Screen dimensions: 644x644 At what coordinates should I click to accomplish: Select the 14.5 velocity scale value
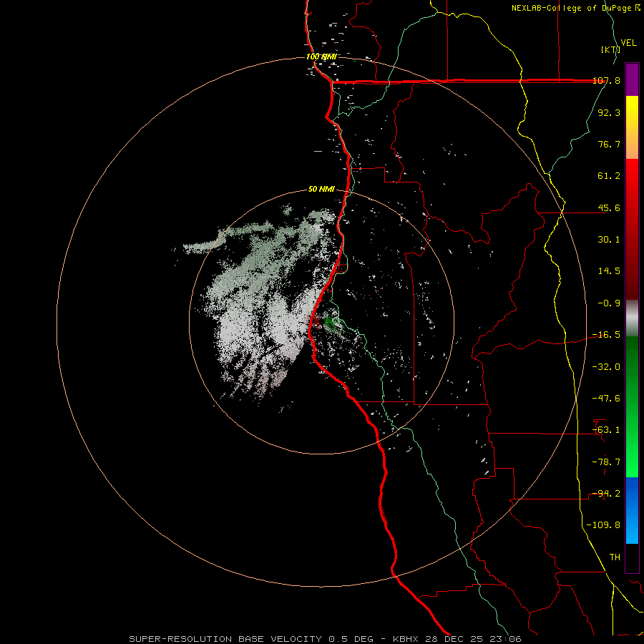(609, 271)
